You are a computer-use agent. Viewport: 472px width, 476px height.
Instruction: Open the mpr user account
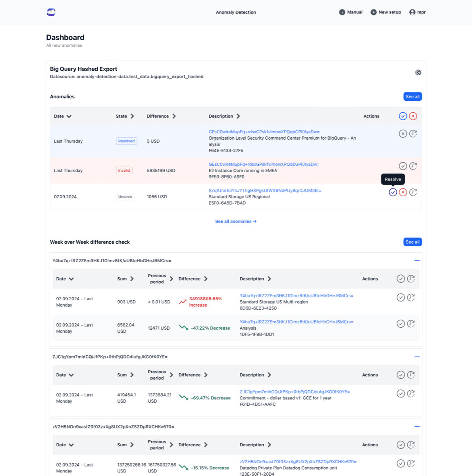click(417, 12)
